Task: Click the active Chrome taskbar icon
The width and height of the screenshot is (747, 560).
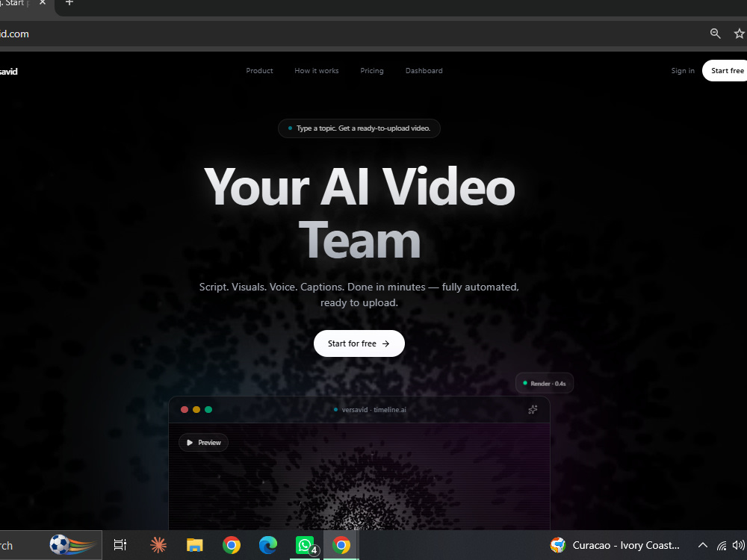Action: pos(341,545)
